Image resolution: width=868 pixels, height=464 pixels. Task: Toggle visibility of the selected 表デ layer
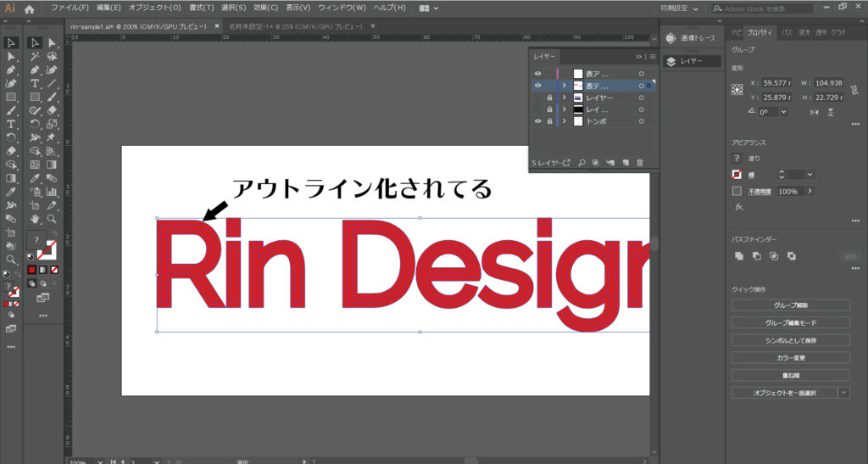click(537, 86)
